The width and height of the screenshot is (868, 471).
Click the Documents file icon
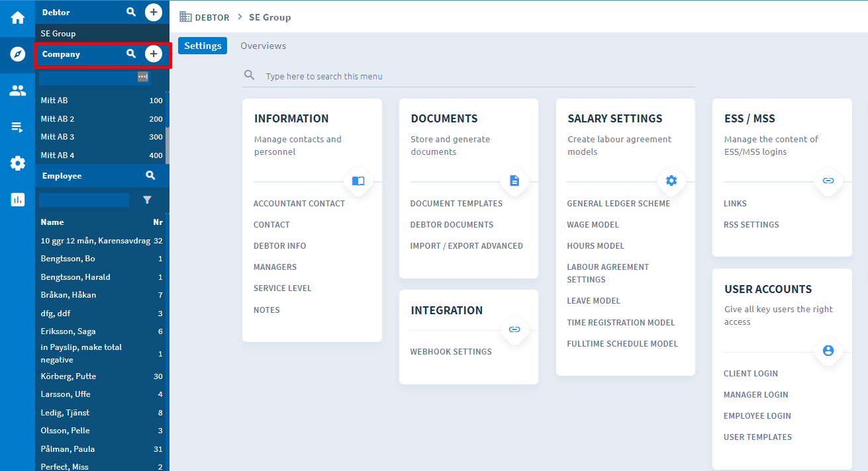pyautogui.click(x=514, y=181)
